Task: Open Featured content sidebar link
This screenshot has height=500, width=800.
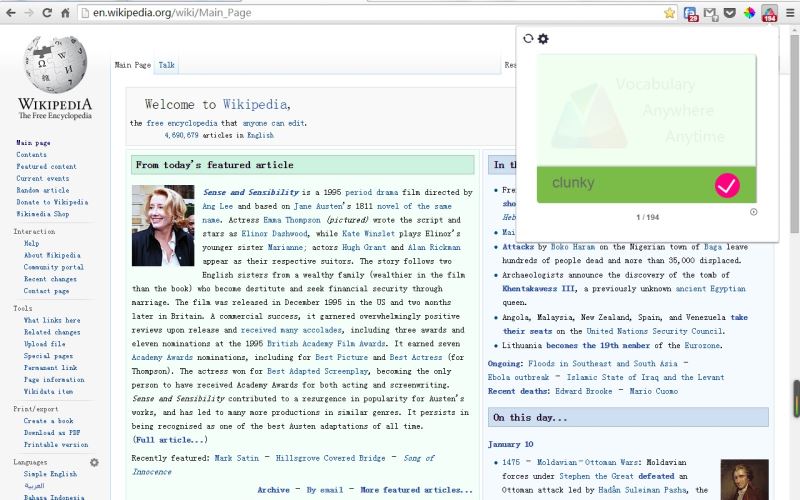Action: [46, 166]
